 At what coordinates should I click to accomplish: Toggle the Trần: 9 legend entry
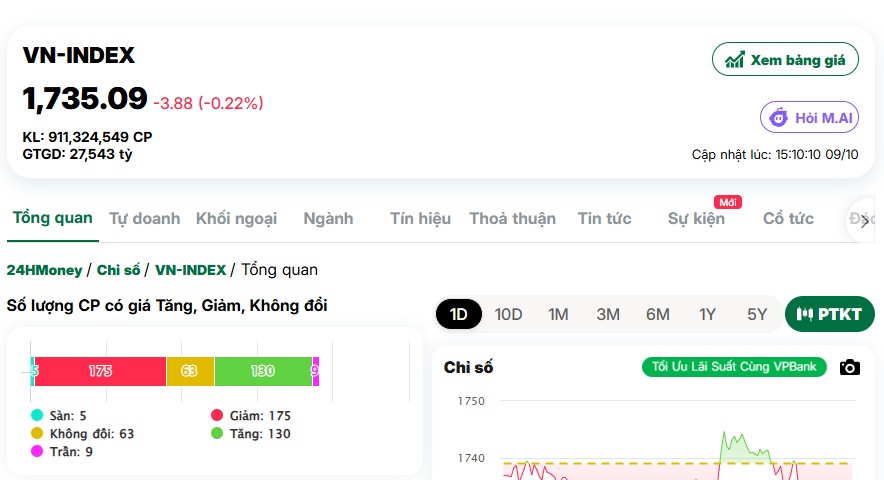coord(61,452)
